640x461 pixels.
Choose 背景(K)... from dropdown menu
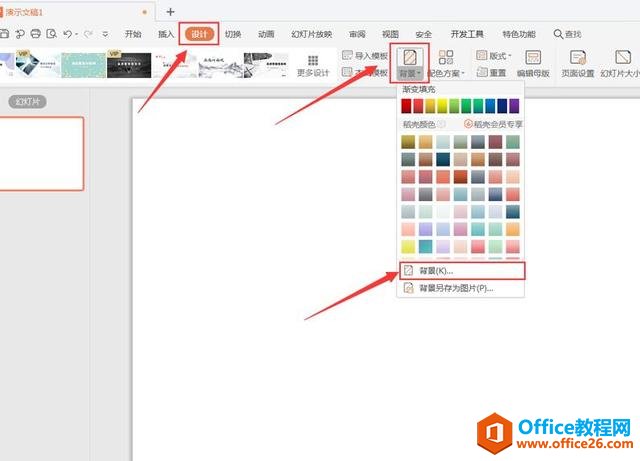click(x=439, y=270)
